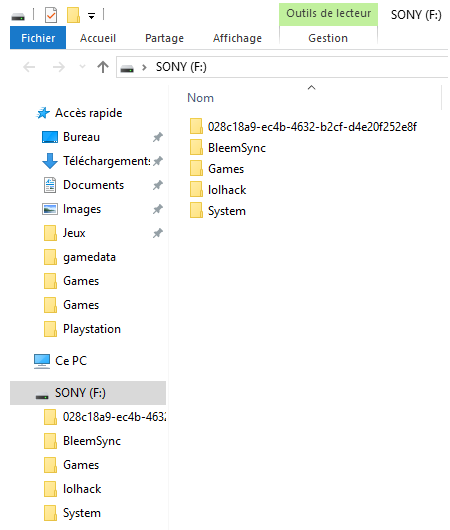Switch to the Partage ribbon tab
The height and width of the screenshot is (530, 450).
tap(164, 38)
